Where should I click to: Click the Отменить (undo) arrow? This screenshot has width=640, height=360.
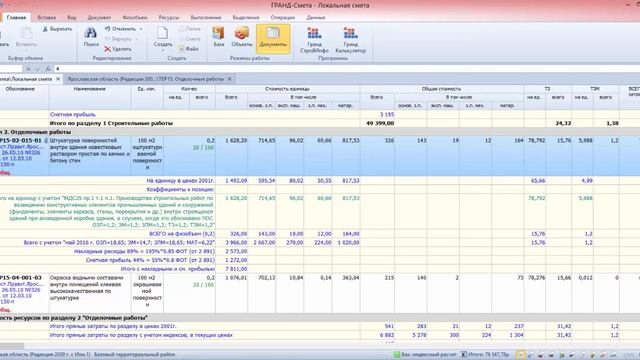click(x=120, y=29)
